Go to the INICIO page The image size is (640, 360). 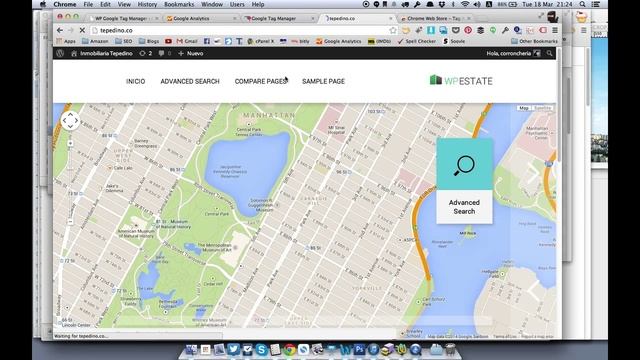136,81
